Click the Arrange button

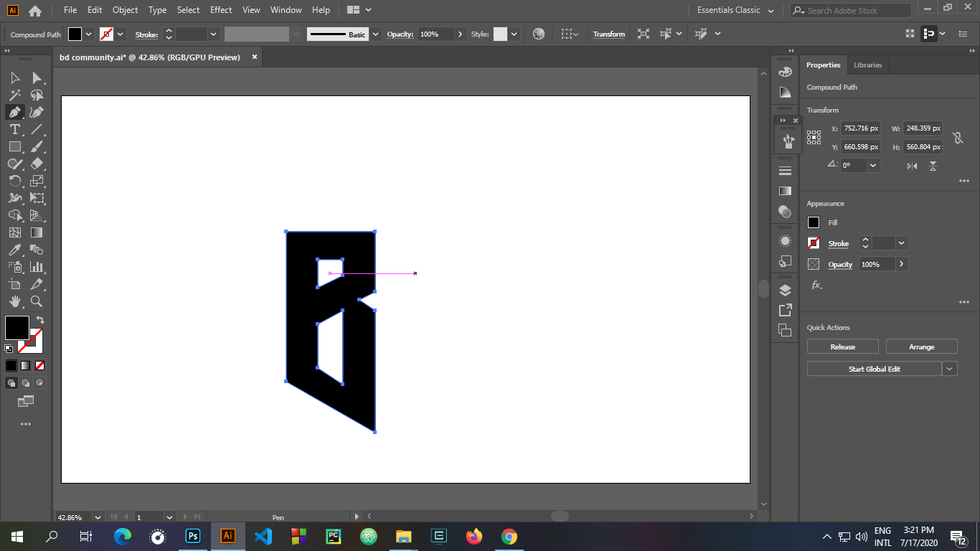[x=922, y=347]
